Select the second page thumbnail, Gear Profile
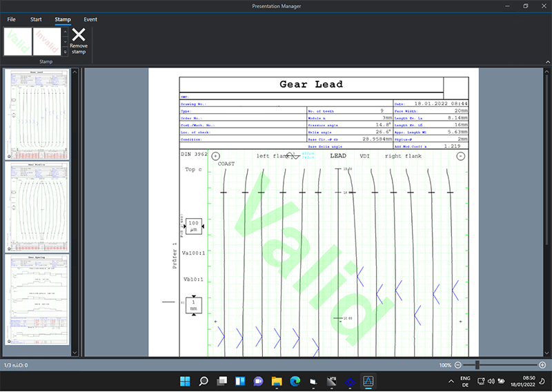The height and width of the screenshot is (392, 552). (37, 207)
